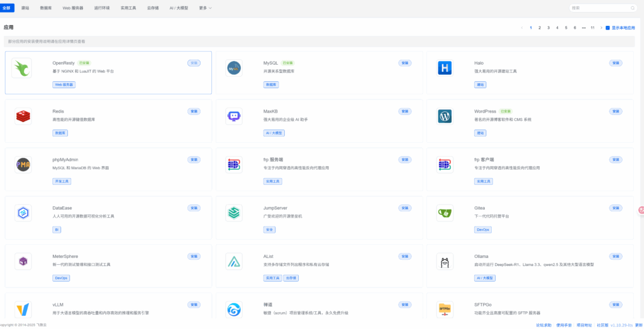Open the 论坛求助 footer link
This screenshot has height=329, width=644.
click(544, 325)
